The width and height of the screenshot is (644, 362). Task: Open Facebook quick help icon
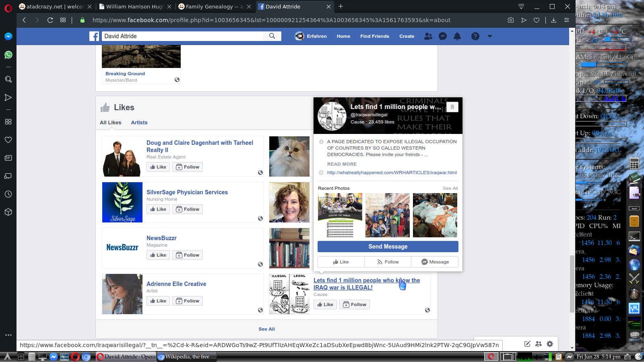pyautogui.click(x=475, y=36)
